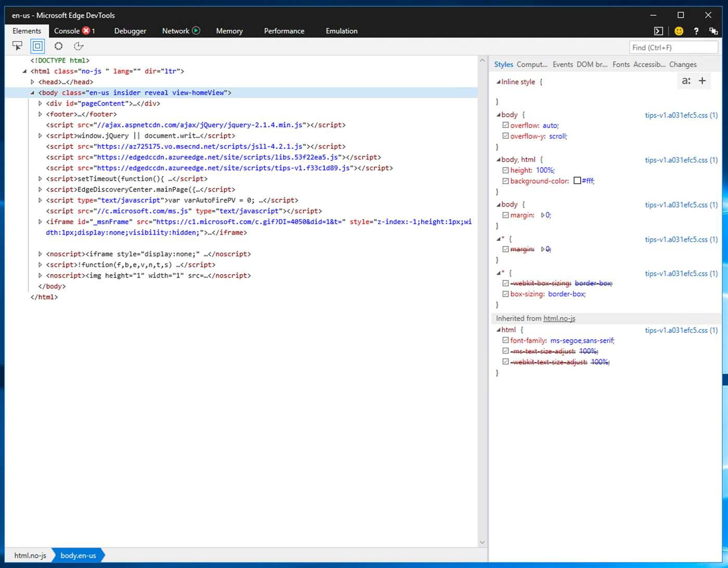
Task: Click in the Find search box
Action: (x=673, y=47)
